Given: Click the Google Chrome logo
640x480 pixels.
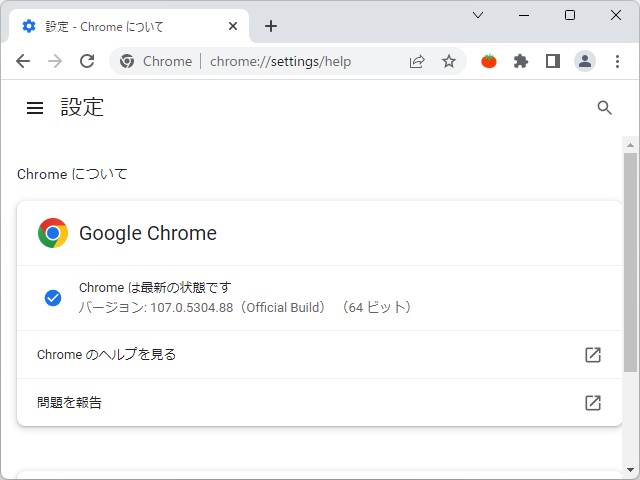Looking at the screenshot, I should (x=53, y=233).
